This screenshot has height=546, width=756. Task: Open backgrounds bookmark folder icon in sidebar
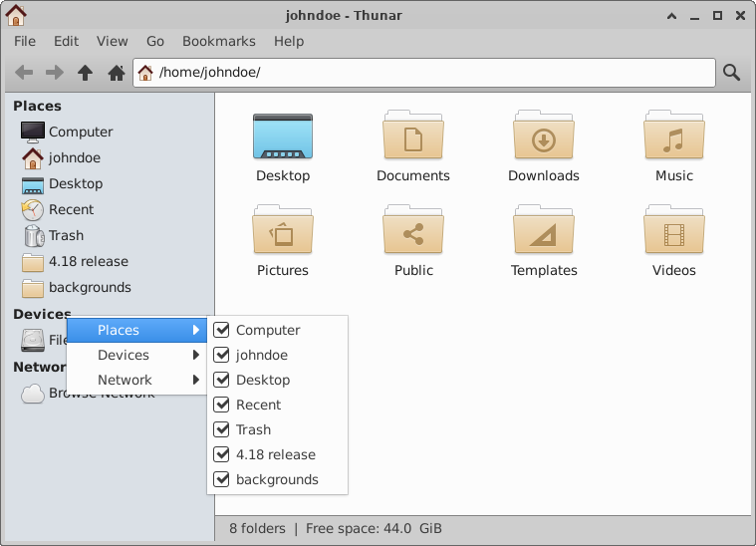tap(32, 288)
